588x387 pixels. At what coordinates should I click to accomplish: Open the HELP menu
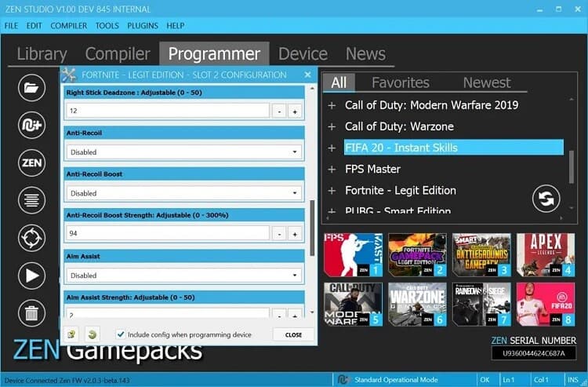click(176, 26)
